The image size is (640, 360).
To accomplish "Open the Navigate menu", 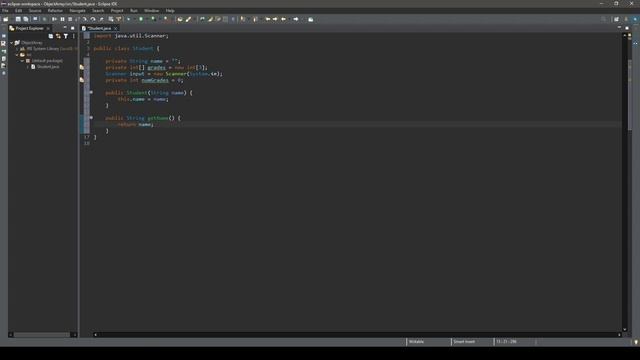I will pyautogui.click(x=77, y=11).
